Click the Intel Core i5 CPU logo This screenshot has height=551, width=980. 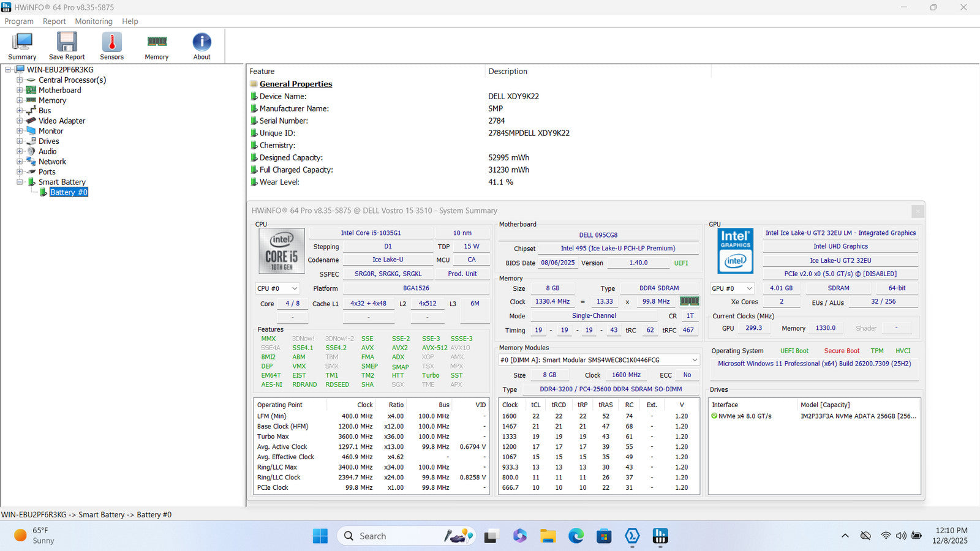pos(281,251)
